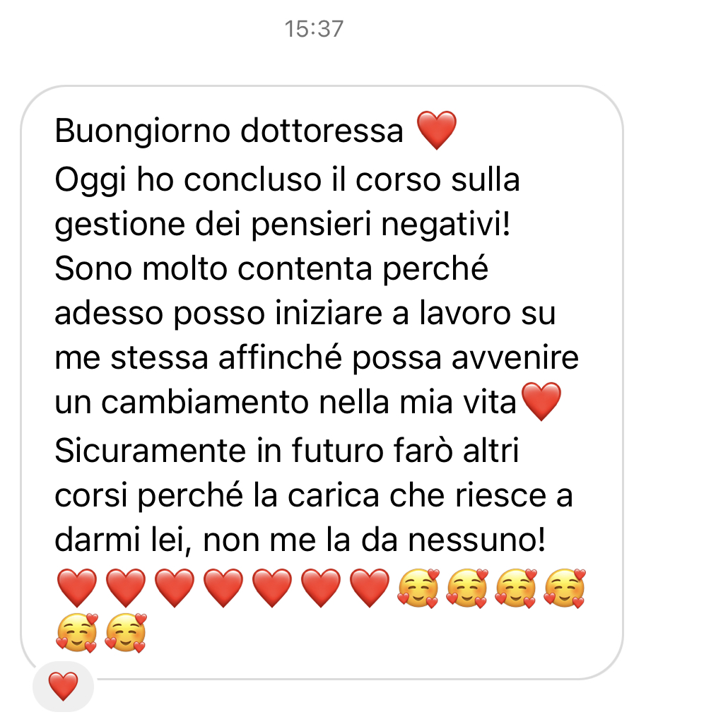The height and width of the screenshot is (717, 728).
Task: Click the seventh, final red heart in the emoji row
Action: pyautogui.click(x=370, y=588)
